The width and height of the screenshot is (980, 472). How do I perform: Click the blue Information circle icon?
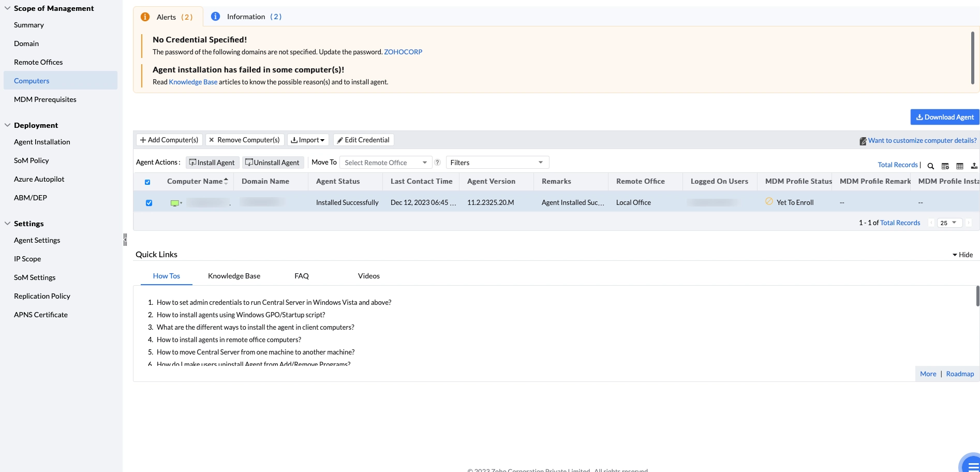click(x=215, y=17)
